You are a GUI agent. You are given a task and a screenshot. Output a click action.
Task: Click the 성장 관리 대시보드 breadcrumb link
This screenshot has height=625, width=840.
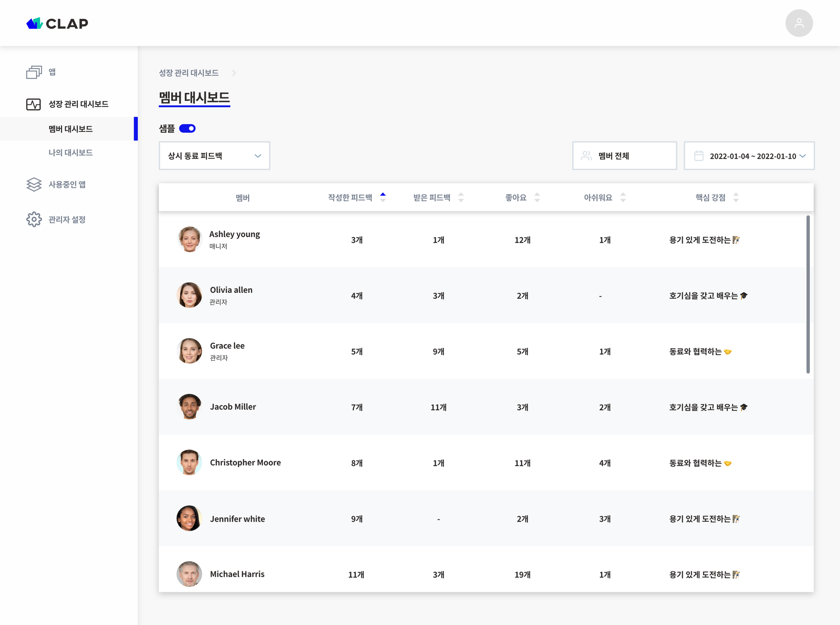[x=189, y=73]
